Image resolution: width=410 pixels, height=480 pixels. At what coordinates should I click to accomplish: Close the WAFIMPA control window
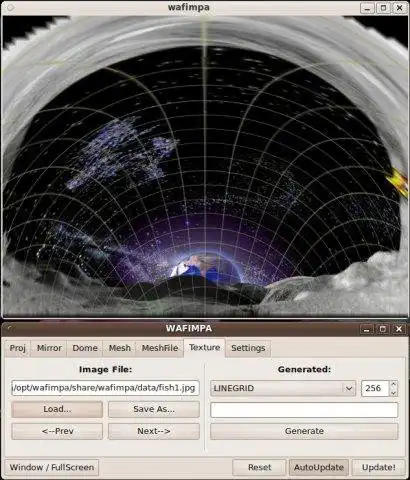click(x=399, y=329)
